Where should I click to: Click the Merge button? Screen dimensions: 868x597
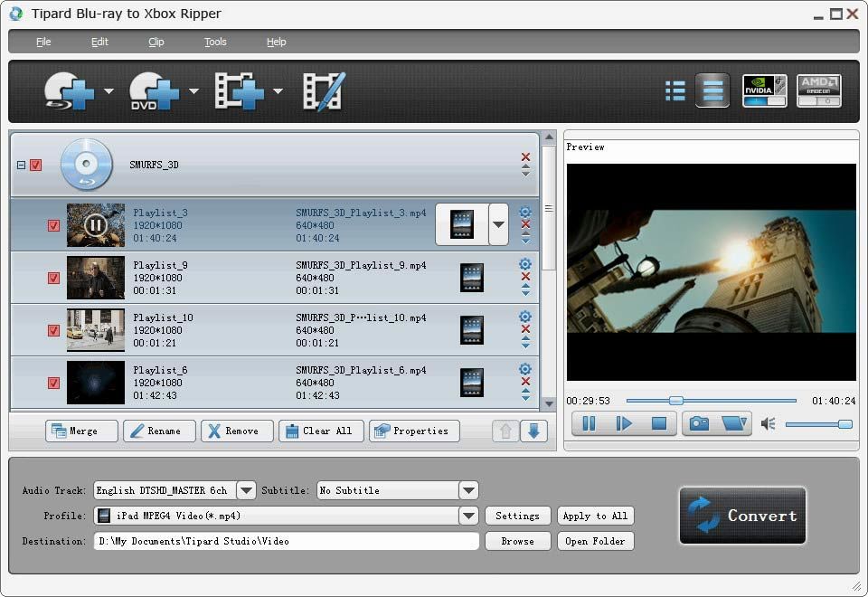tap(82, 431)
